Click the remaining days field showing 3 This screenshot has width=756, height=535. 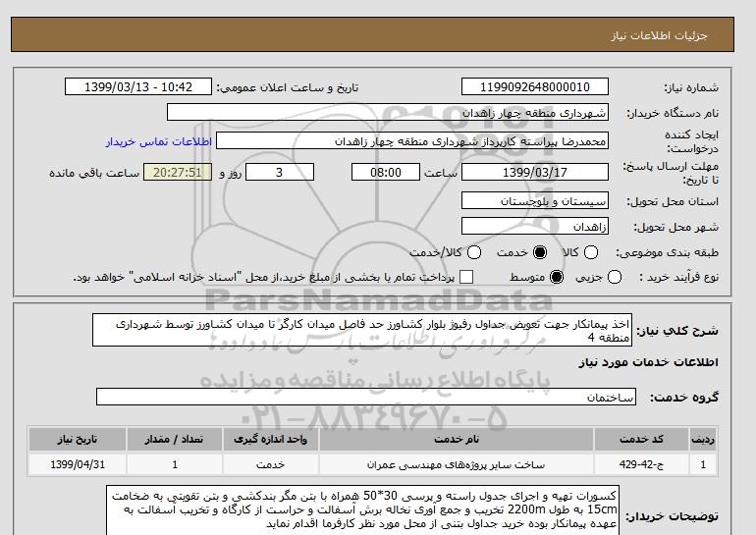pyautogui.click(x=280, y=172)
